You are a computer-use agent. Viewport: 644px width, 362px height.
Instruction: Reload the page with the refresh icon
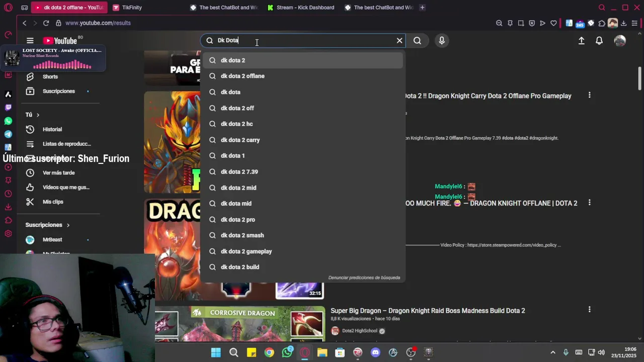46,23
